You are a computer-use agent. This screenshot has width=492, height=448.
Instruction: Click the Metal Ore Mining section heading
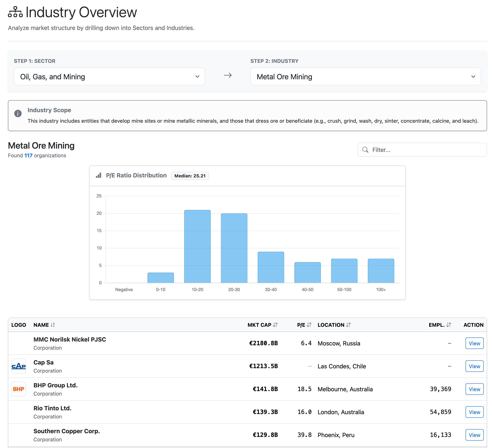tap(41, 145)
